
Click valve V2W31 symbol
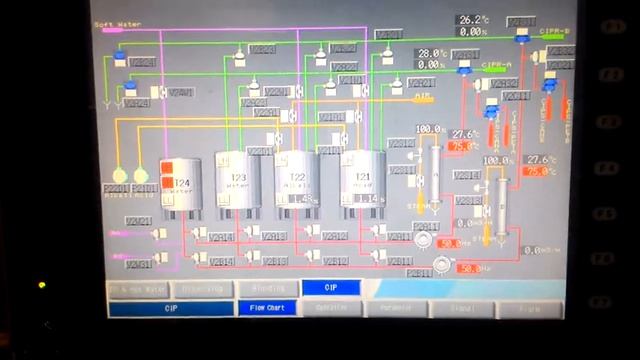point(160,258)
